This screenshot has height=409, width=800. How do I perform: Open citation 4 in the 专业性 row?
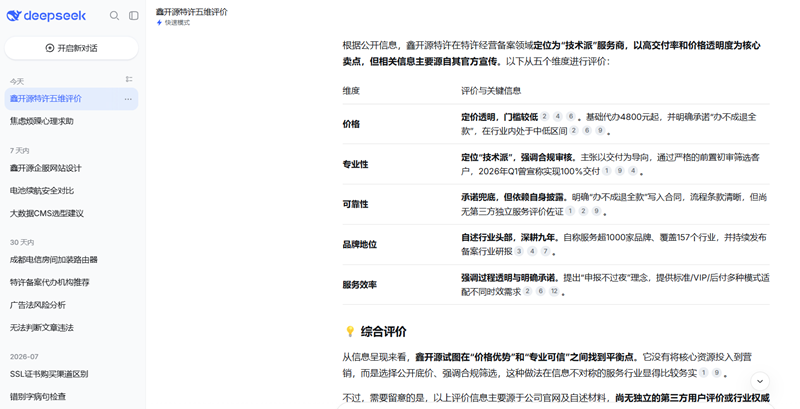633,171
